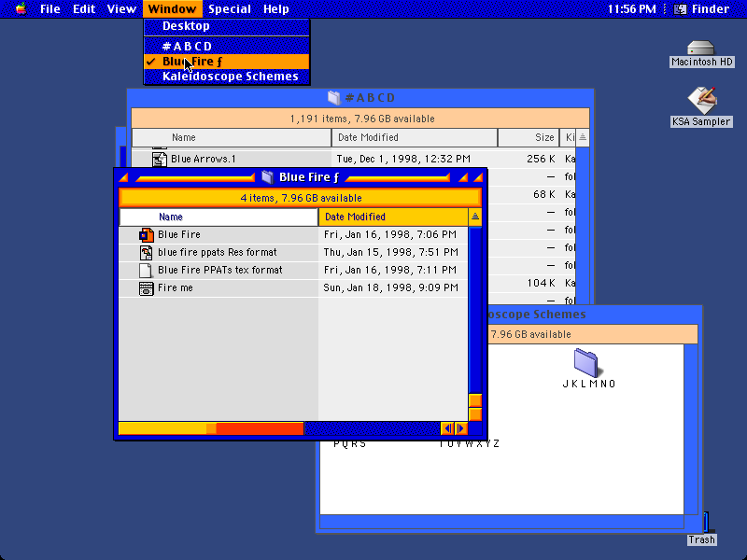Click date 'Tue, Dec 1, 1998, 12:32 PM'
The width and height of the screenshot is (747, 560).
[x=403, y=159]
